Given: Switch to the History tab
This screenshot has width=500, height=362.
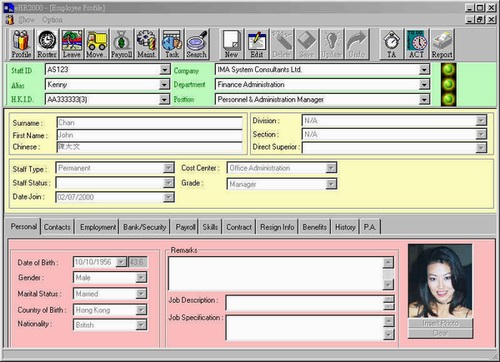Looking at the screenshot, I should [345, 227].
